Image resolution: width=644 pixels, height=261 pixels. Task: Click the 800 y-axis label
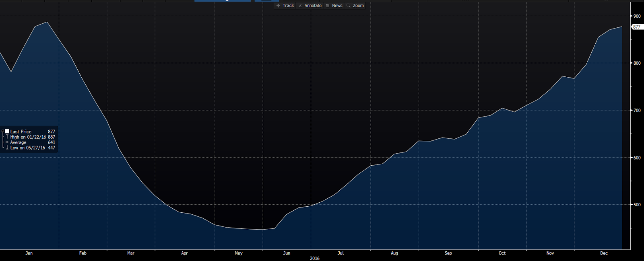pos(637,63)
